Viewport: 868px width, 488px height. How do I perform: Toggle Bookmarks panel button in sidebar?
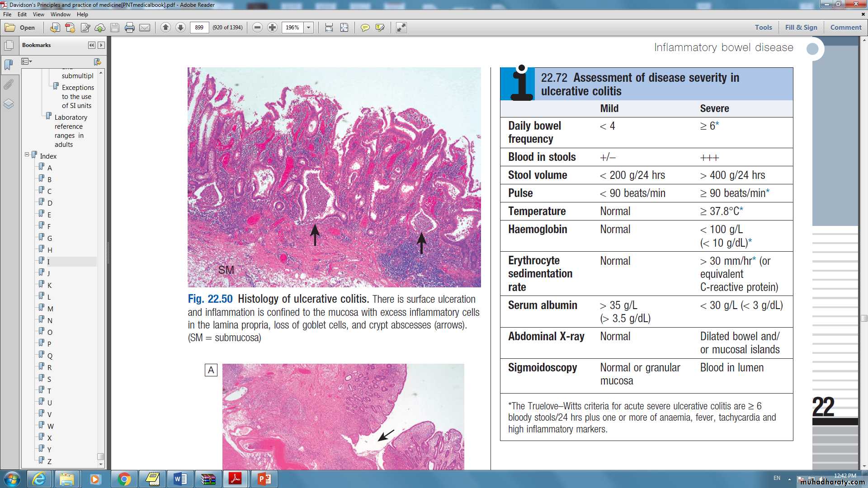coord(9,65)
